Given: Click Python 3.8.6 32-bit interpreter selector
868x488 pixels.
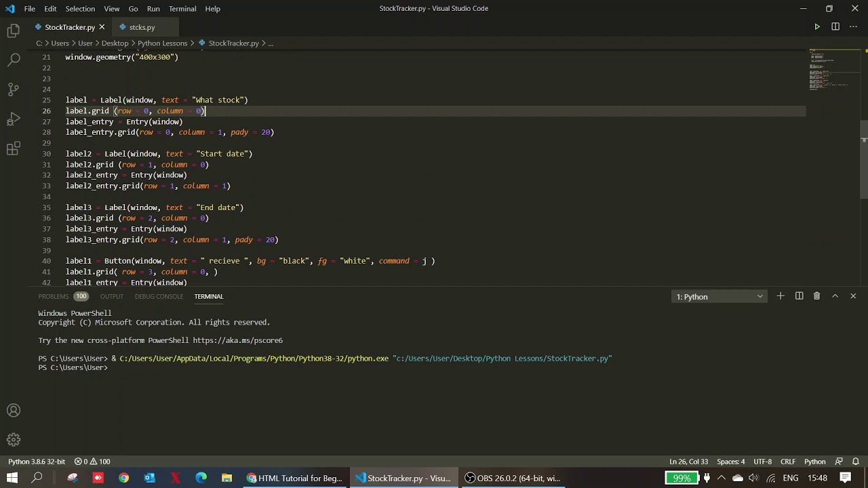Looking at the screenshot, I should click(x=37, y=462).
